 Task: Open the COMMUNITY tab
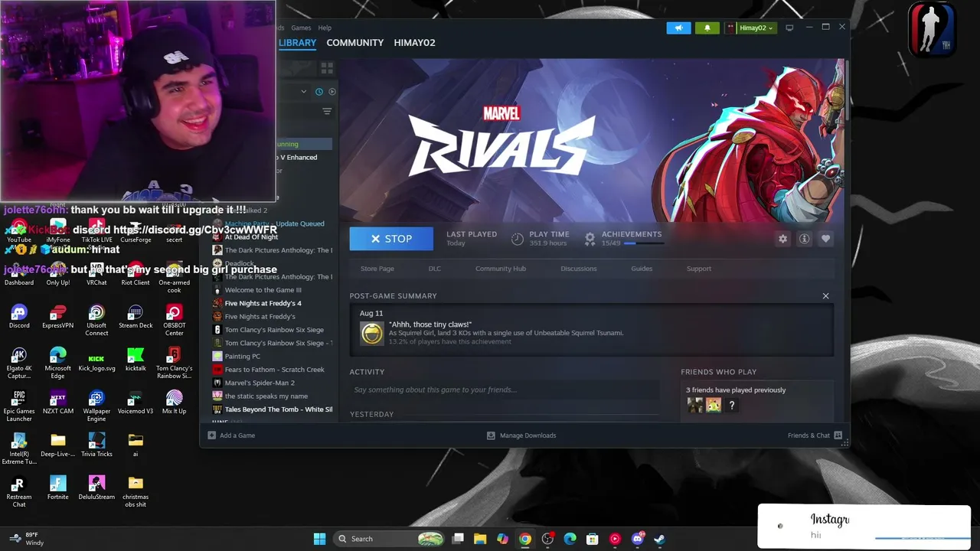(355, 43)
